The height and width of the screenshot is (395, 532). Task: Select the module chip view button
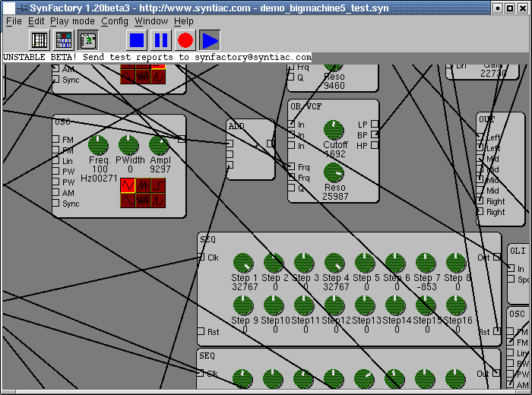click(88, 40)
